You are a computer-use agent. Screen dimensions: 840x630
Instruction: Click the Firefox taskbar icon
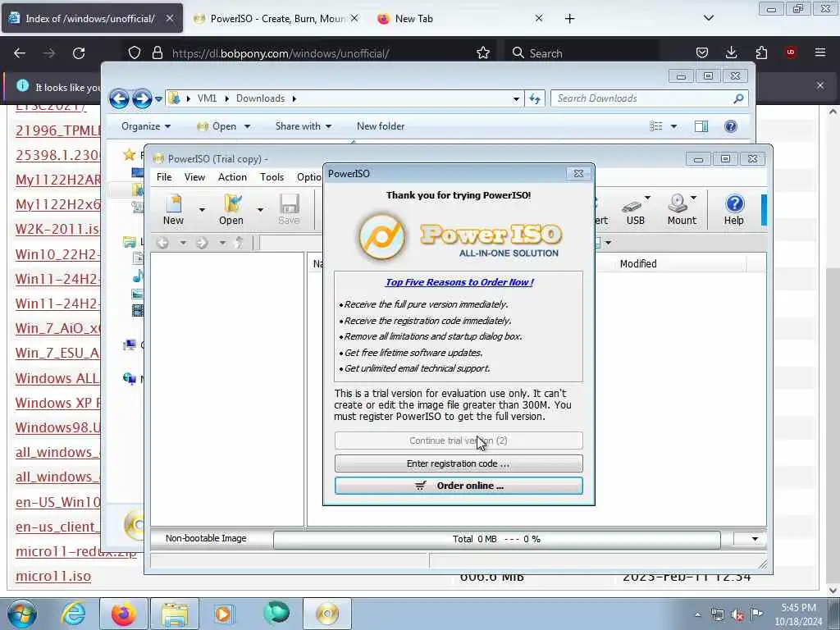pos(123,614)
